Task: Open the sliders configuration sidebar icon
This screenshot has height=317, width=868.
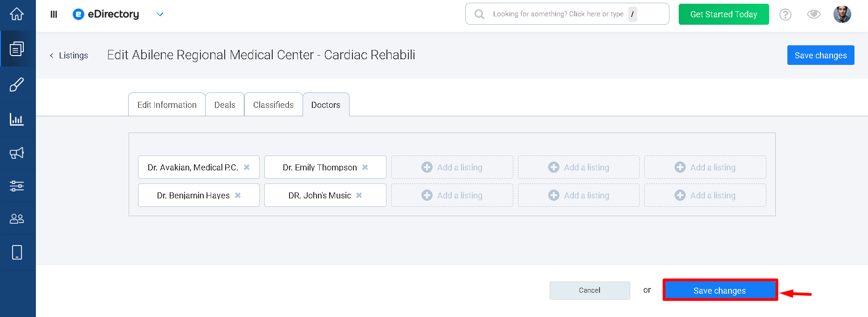Action: point(17,186)
